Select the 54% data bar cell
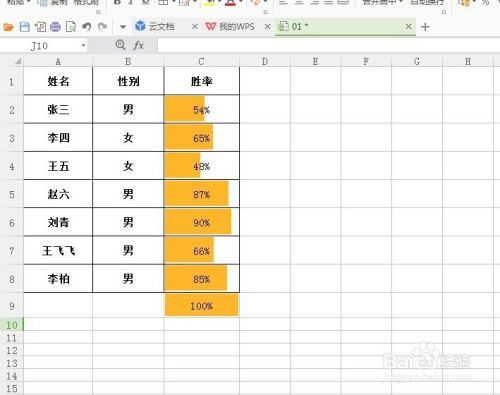Screen dimensions: 500x395 [201, 109]
